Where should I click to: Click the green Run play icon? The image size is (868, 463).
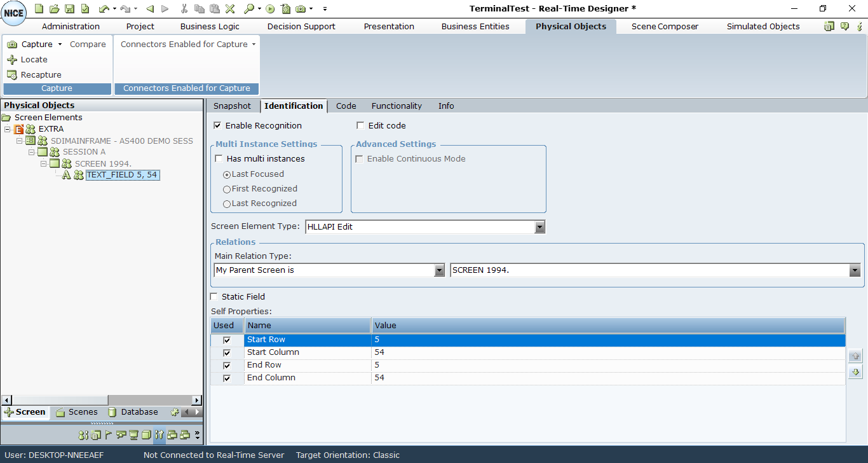[x=270, y=9]
